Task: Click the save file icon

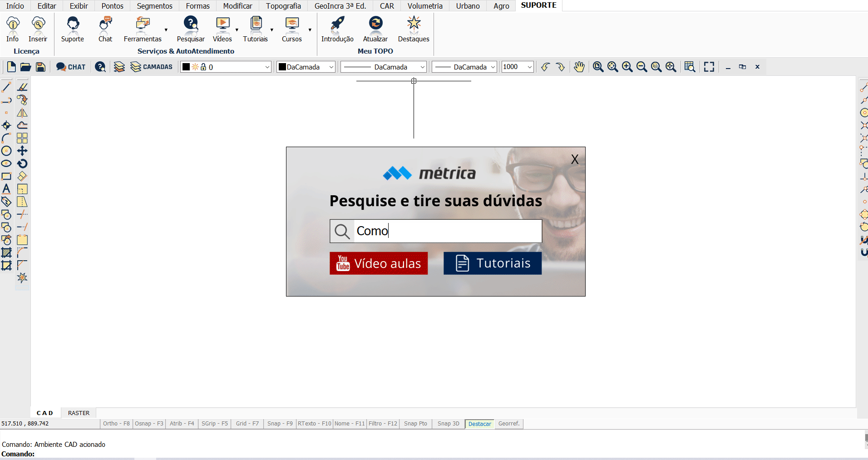Action: tap(40, 67)
